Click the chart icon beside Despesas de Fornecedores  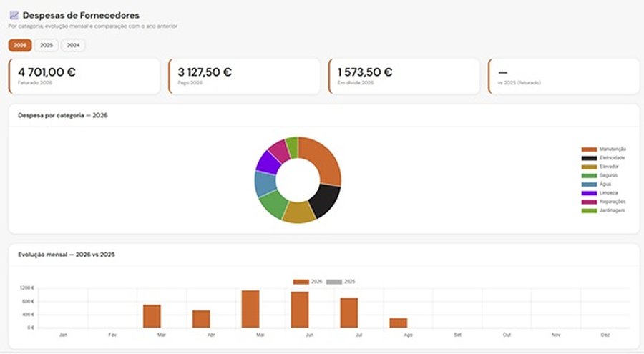click(x=14, y=16)
